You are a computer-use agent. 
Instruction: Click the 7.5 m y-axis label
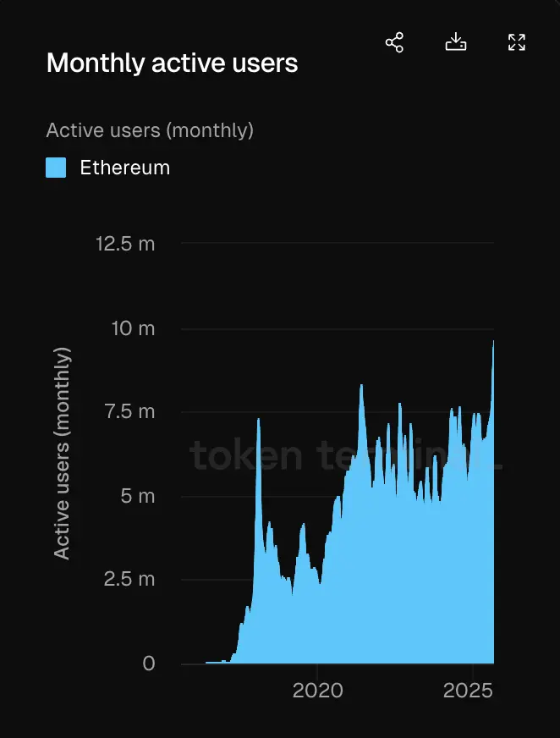coord(129,412)
